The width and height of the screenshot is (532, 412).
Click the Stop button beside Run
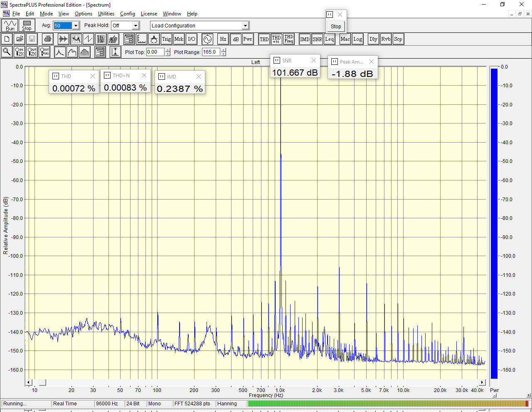(x=27, y=25)
